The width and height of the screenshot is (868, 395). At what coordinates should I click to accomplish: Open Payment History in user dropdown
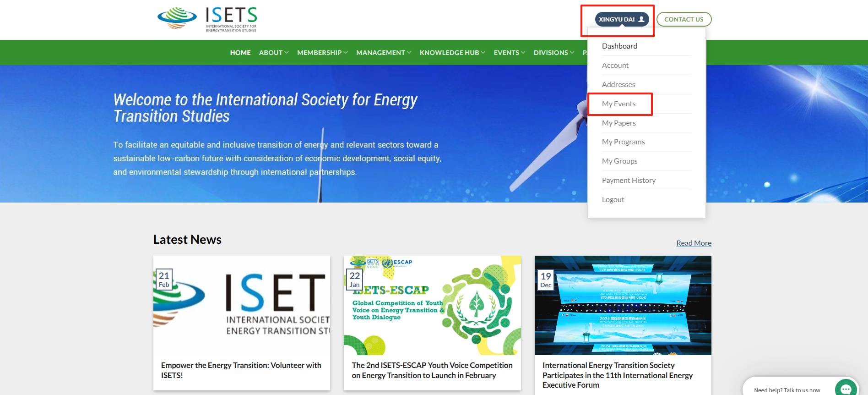point(629,180)
